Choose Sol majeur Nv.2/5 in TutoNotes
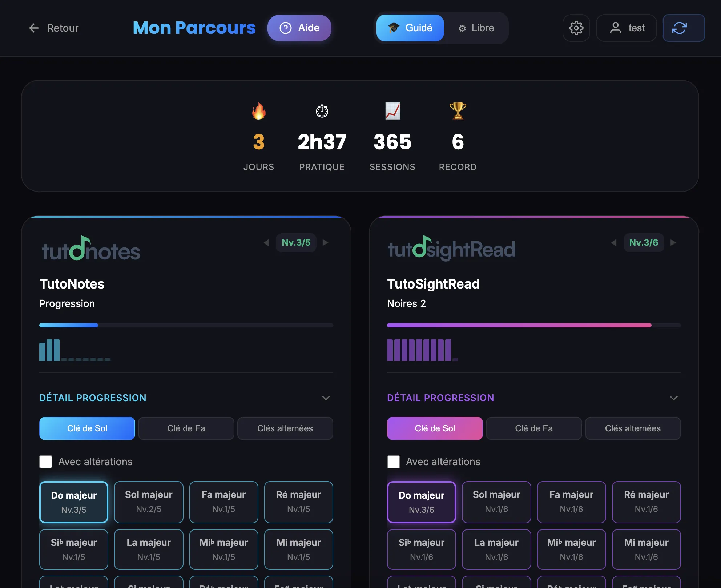Viewport: 721px width, 588px height. [x=149, y=502]
